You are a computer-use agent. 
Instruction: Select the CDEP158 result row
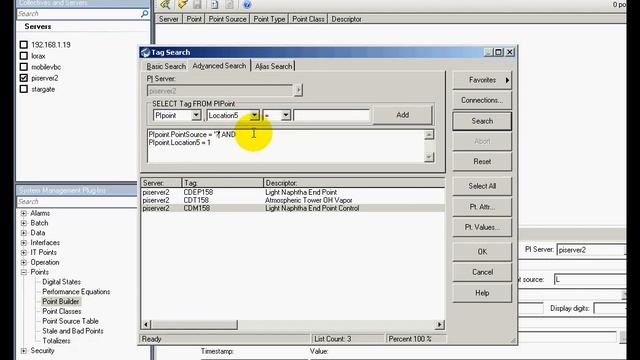293,192
